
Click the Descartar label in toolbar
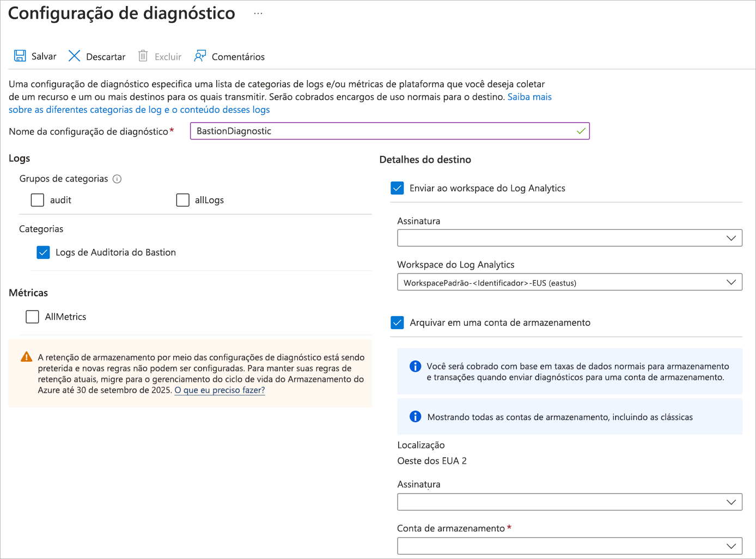point(106,57)
